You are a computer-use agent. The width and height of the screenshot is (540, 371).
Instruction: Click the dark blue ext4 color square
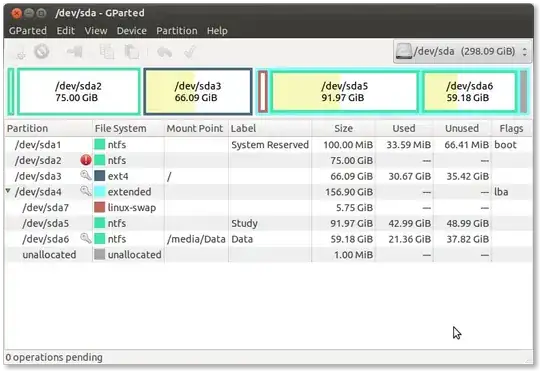pos(100,176)
